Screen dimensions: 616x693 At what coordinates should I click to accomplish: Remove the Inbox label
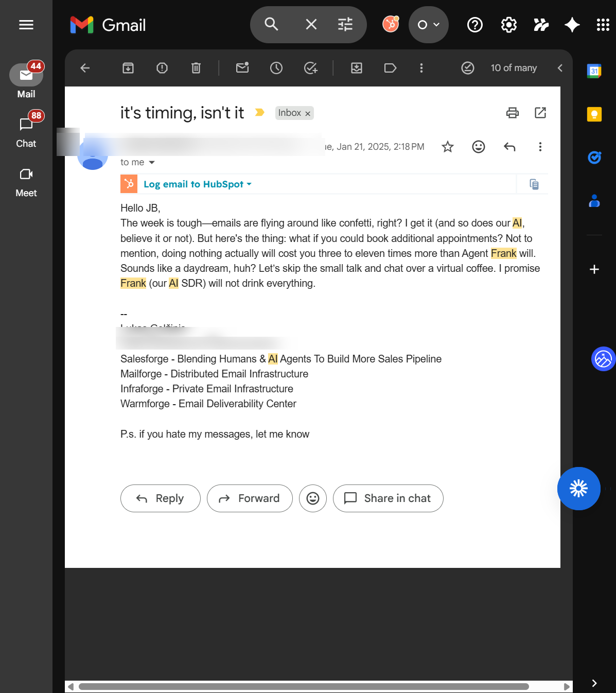pyautogui.click(x=308, y=113)
